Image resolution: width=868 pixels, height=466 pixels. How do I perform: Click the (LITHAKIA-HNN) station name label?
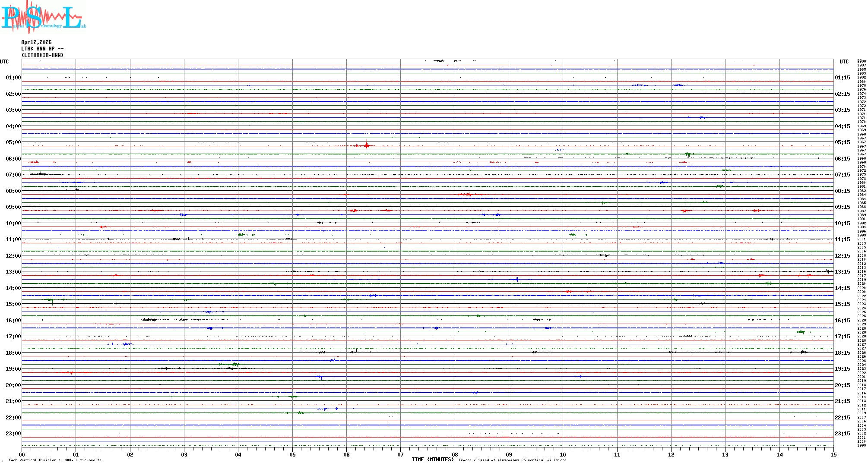(42, 55)
